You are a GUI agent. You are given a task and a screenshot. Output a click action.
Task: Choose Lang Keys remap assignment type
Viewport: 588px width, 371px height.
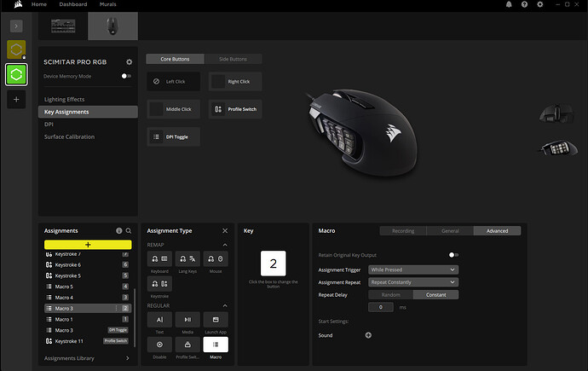coord(187,258)
